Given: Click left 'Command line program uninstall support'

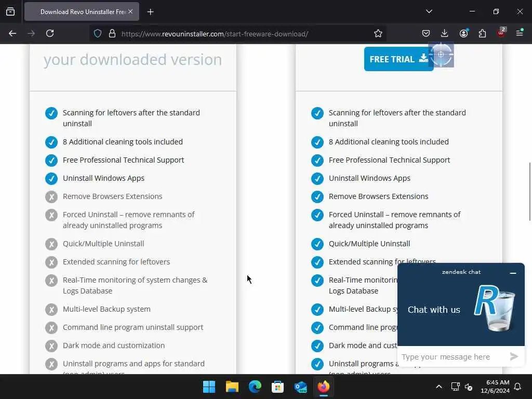Looking at the screenshot, I should [x=133, y=327].
